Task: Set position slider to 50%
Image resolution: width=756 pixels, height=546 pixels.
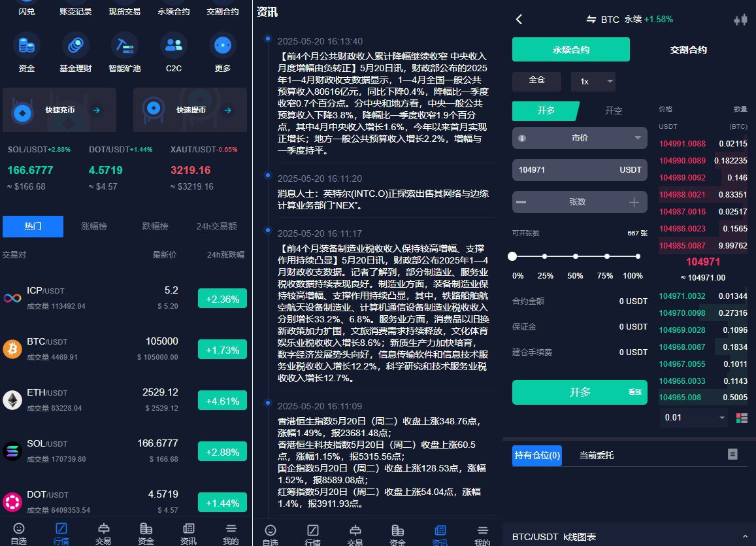Action: (x=575, y=257)
